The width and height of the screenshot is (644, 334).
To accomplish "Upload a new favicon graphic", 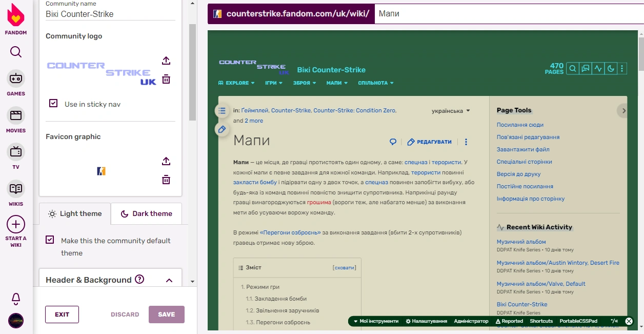I will tap(166, 161).
